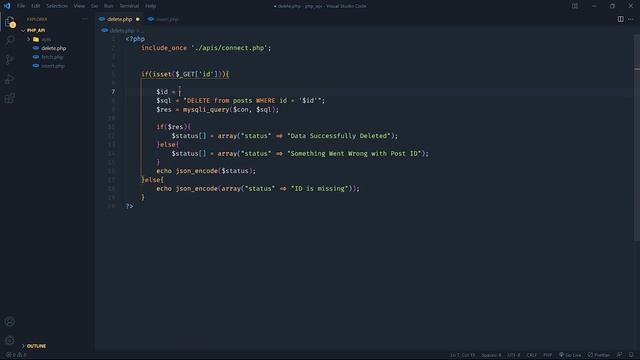Click "Data Successfully Deleted" string
The width and height of the screenshot is (640, 360).
[339, 136]
